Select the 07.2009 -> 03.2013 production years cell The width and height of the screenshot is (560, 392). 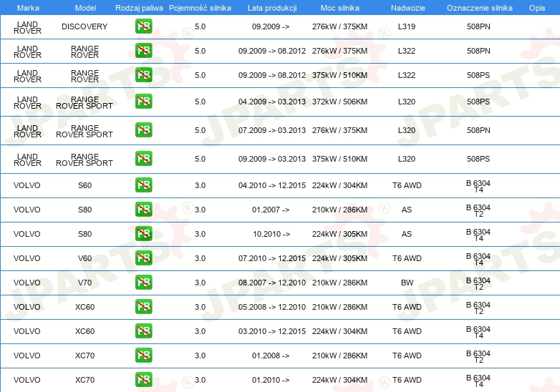tap(272, 131)
